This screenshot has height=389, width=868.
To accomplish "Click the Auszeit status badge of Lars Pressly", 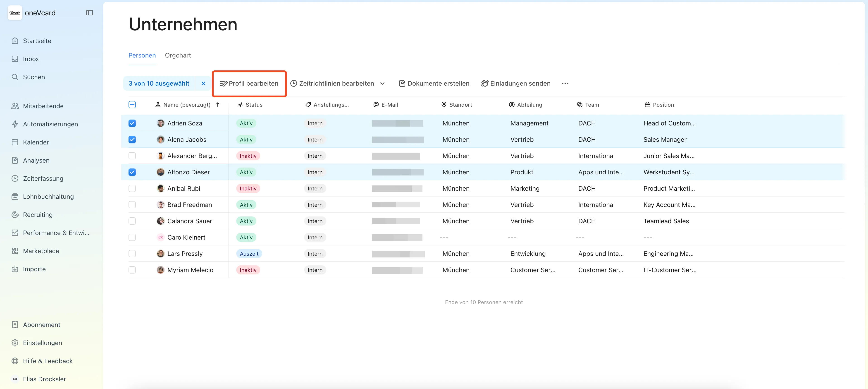I will tap(249, 254).
